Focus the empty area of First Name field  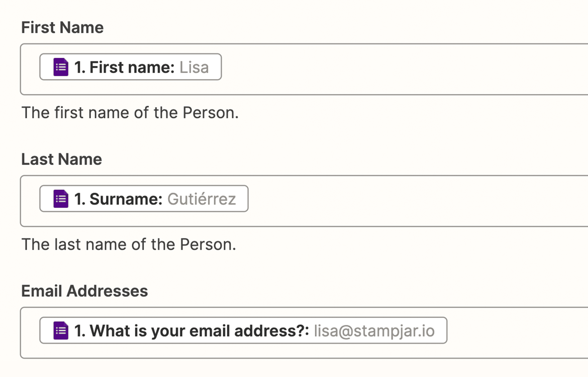click(392, 69)
